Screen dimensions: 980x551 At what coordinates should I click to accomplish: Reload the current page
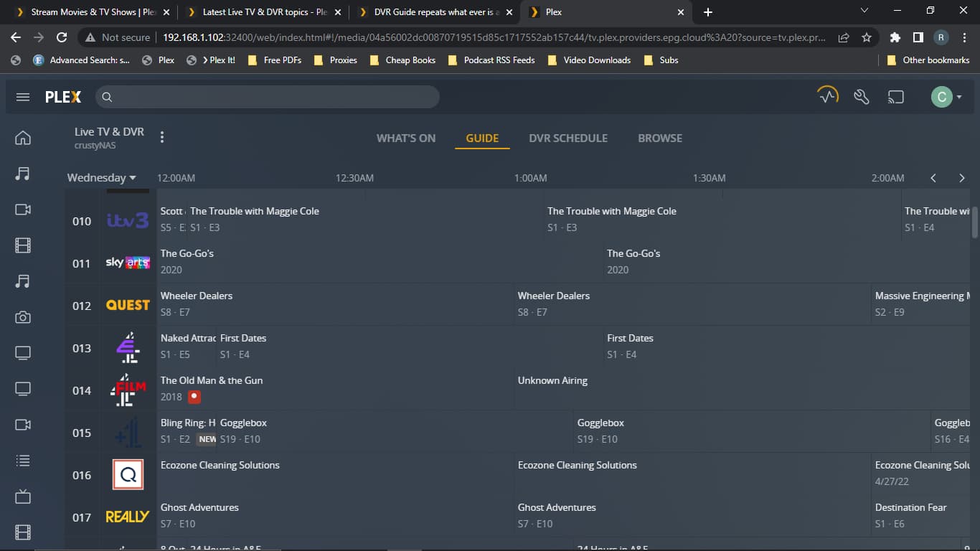[x=62, y=37]
